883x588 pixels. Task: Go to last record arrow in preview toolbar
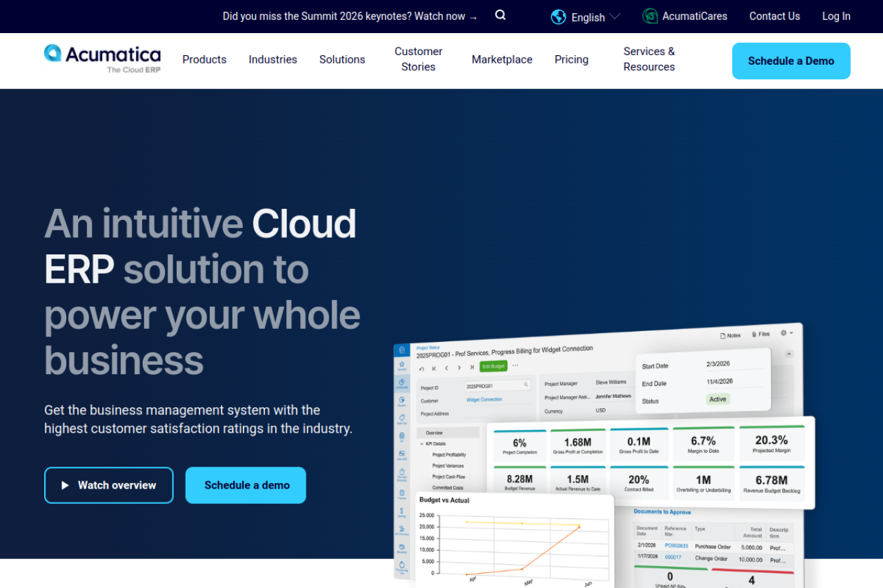(x=472, y=367)
